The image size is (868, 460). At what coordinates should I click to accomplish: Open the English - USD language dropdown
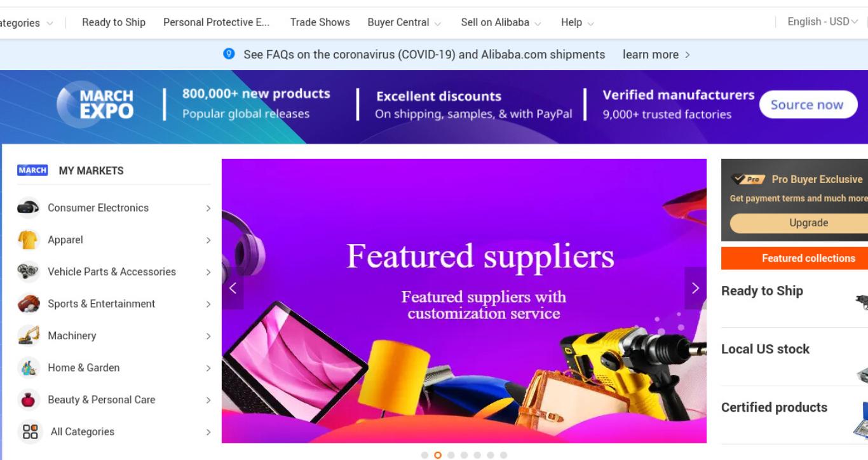[x=822, y=22]
